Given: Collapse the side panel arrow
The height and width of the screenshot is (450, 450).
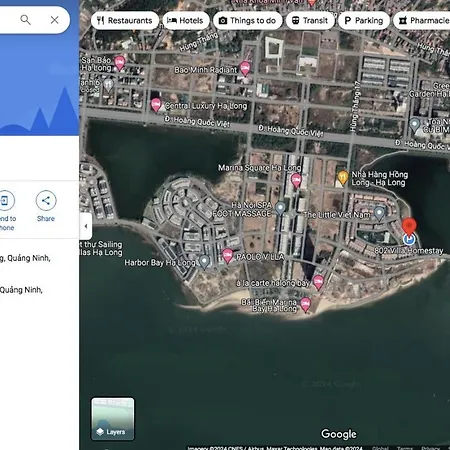Looking at the screenshot, I should (86, 226).
